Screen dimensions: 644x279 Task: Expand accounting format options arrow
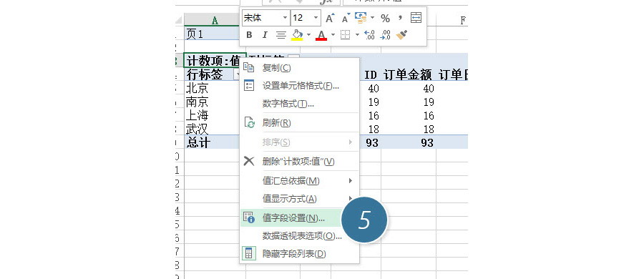click(372, 18)
